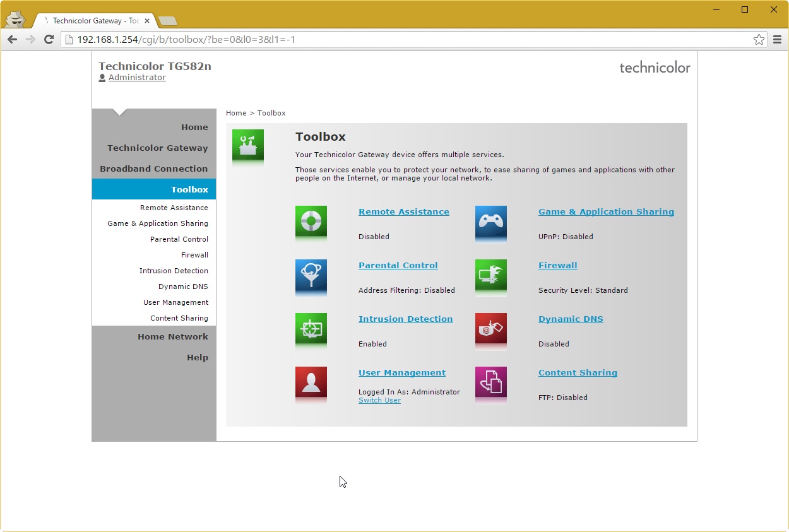The image size is (789, 532).
Task: Click the User Management person icon
Action: pos(311,382)
